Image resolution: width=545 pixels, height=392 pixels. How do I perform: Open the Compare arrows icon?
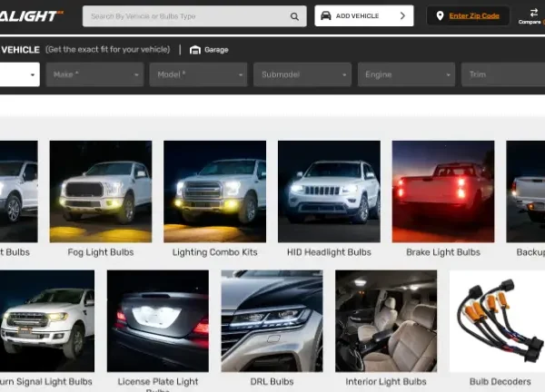tap(534, 13)
